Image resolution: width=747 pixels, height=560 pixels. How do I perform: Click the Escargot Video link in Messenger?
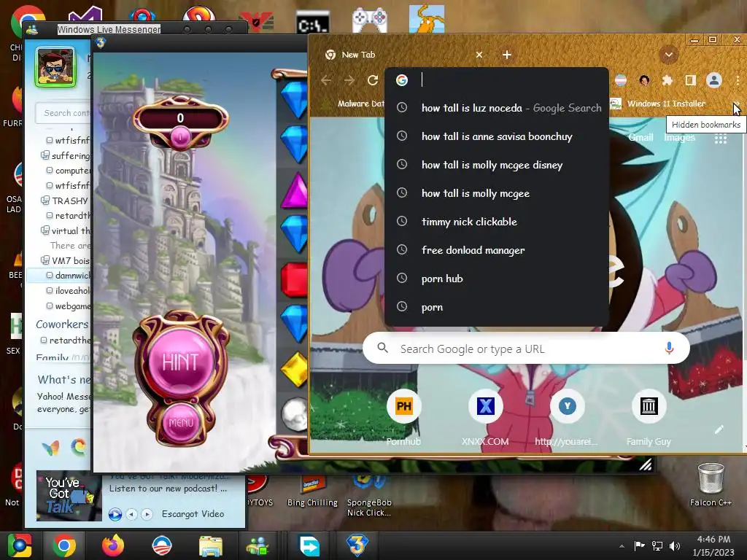coord(193,514)
